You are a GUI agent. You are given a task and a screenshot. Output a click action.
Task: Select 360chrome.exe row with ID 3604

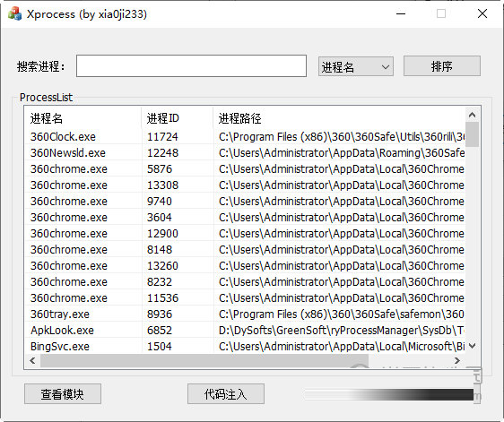245,218
